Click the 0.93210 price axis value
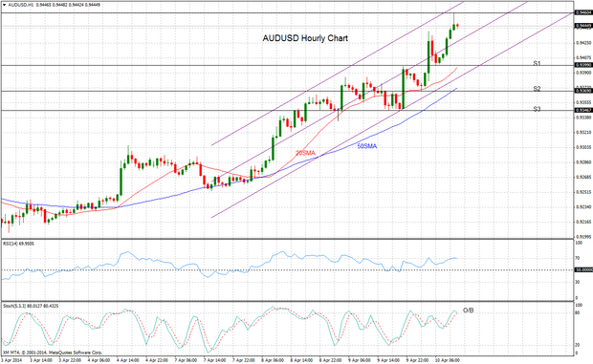 click(x=583, y=133)
